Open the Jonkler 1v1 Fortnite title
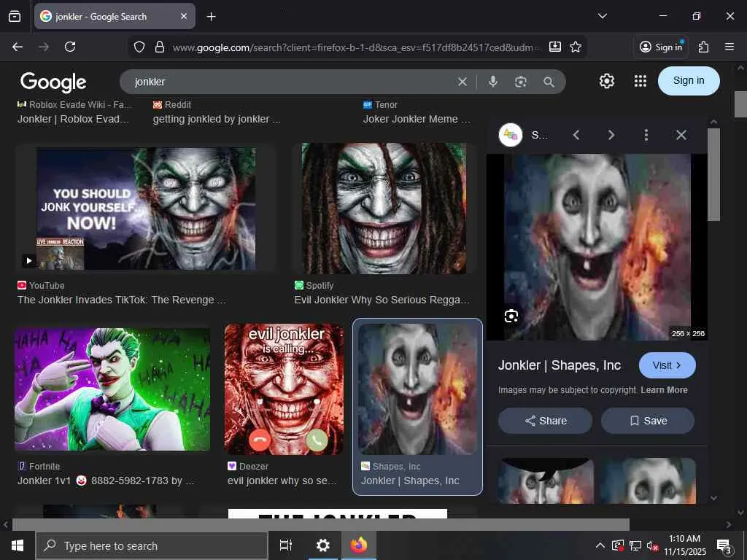This screenshot has height=560, width=747. pos(106,481)
